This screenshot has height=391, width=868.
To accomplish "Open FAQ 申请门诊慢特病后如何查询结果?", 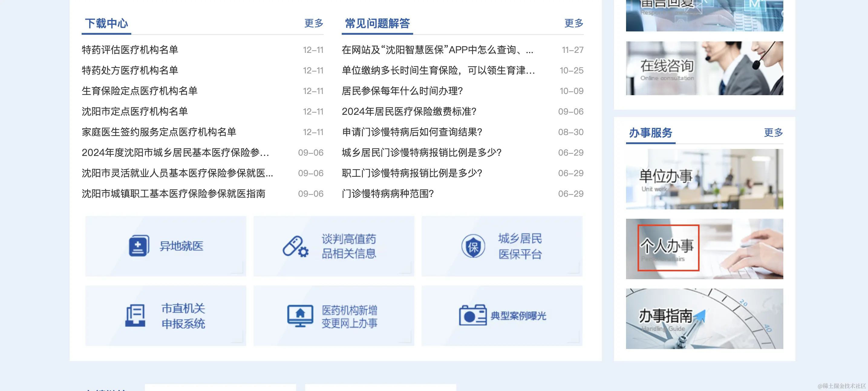I will [412, 132].
